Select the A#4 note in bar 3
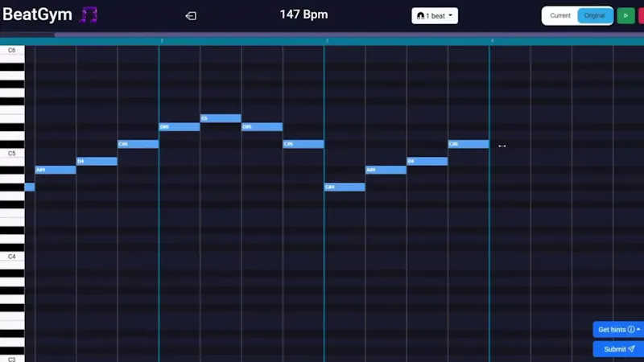The width and height of the screenshot is (644, 362). click(386, 170)
